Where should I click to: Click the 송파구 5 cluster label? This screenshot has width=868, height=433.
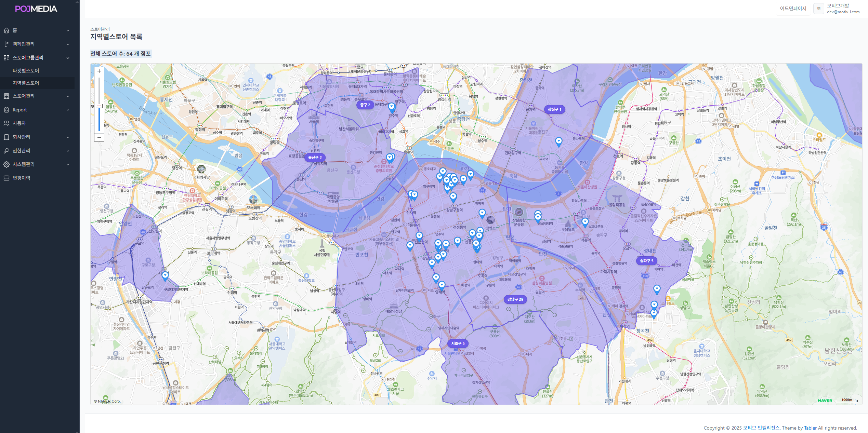(646, 261)
